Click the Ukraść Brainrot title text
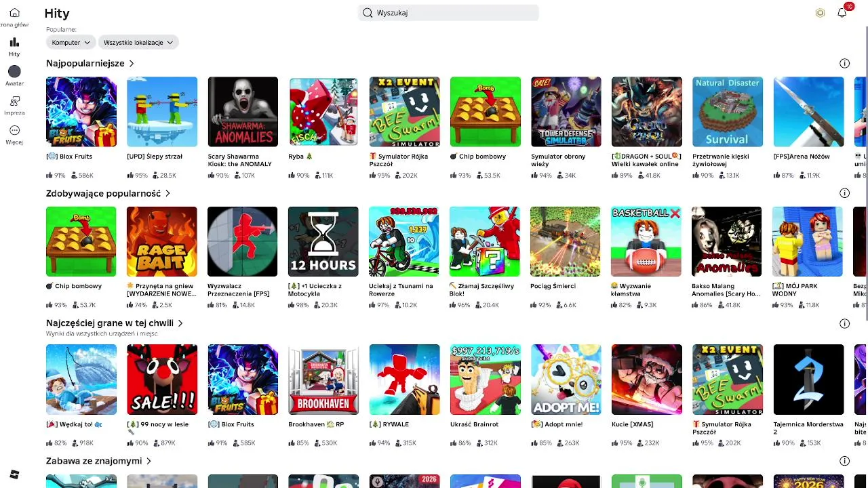868x488 pixels. [x=474, y=424]
